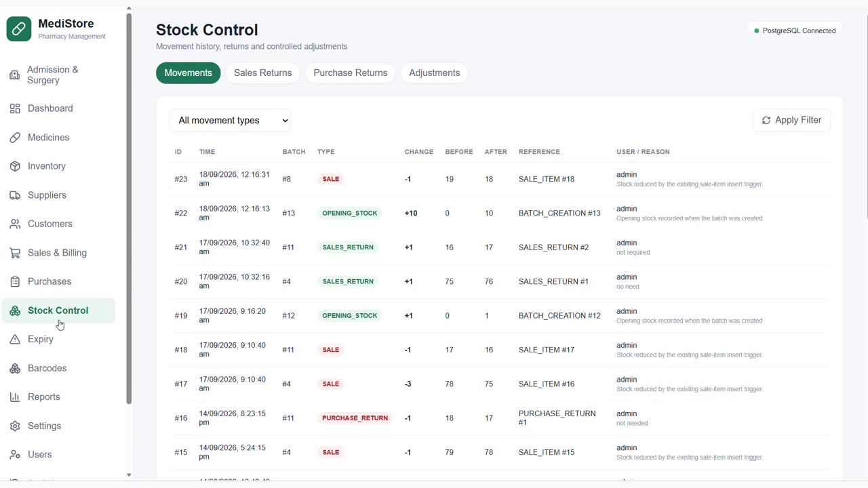Switch to the Adjustments tab
The width and height of the screenshot is (868, 488).
pos(435,73)
